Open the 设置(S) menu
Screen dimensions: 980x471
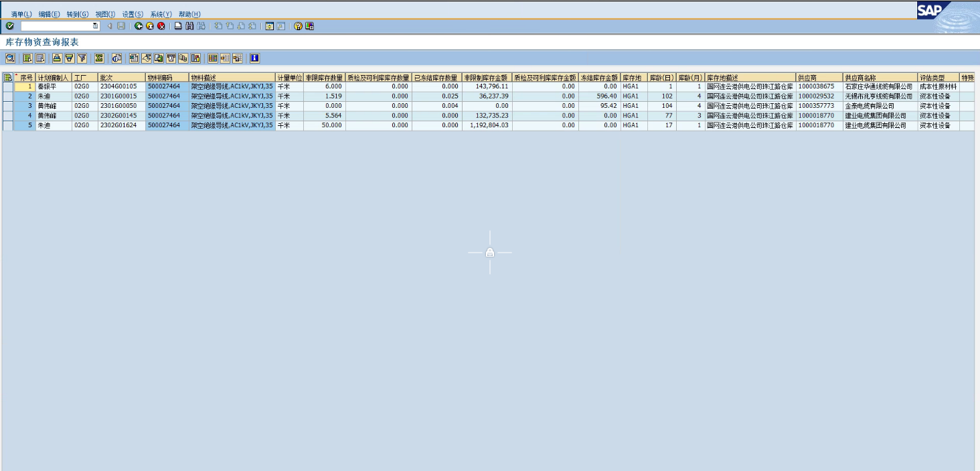(133, 14)
